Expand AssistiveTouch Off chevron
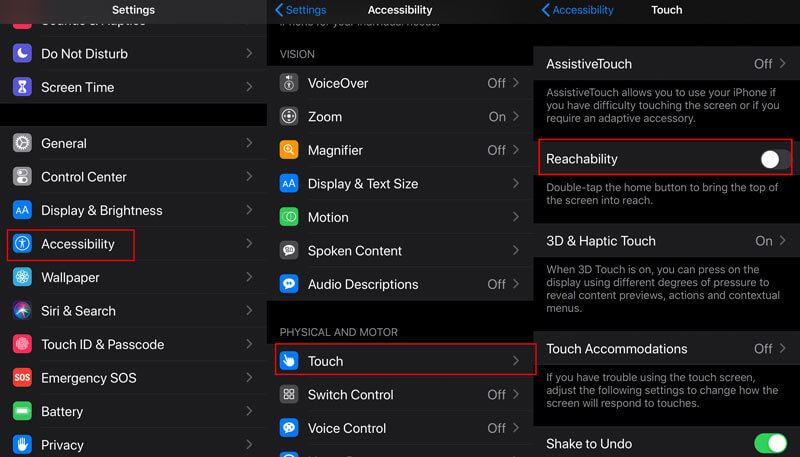This screenshot has height=457, width=800. [783, 64]
